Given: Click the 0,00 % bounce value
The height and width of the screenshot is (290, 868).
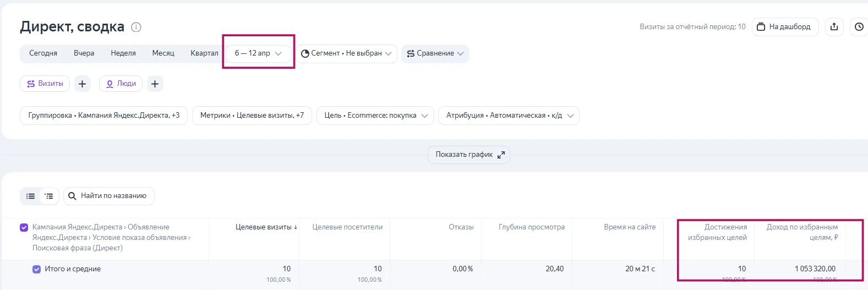Looking at the screenshot, I should click(x=463, y=269).
